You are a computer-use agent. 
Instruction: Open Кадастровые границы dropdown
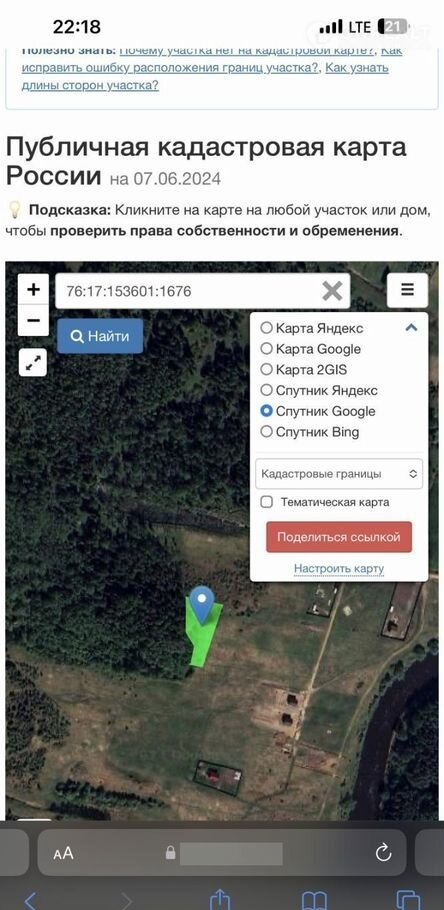[x=339, y=474]
